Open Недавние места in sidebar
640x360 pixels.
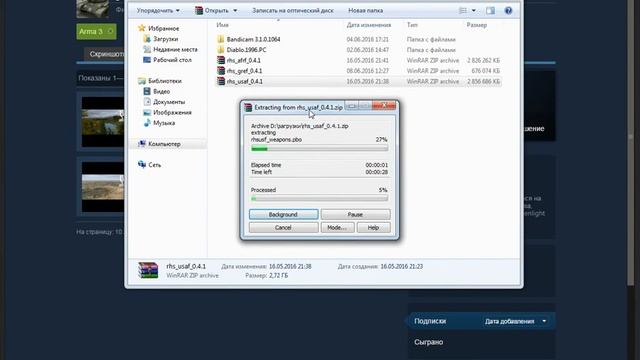tap(175, 49)
